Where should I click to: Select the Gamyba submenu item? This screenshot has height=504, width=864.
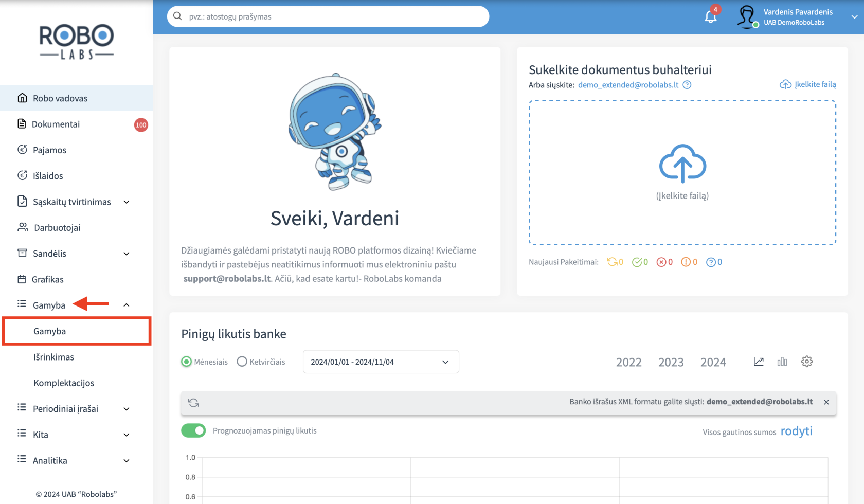tap(77, 331)
